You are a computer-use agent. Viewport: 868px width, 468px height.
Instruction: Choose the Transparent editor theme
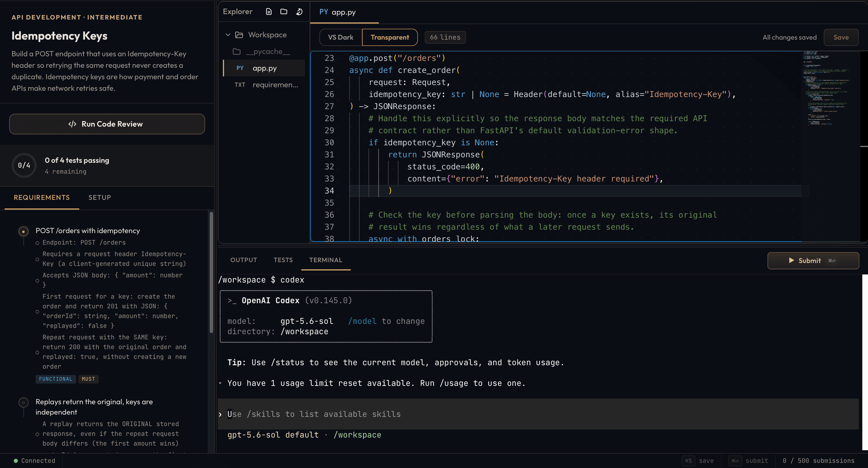point(390,37)
